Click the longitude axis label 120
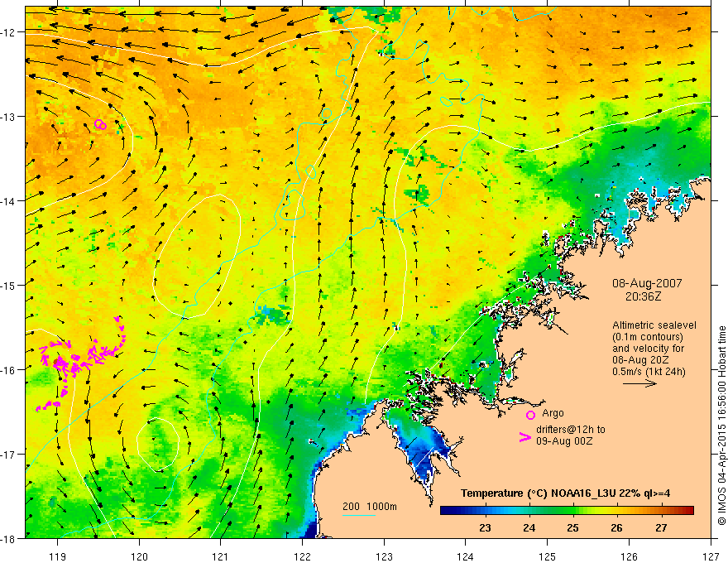728x563 pixels. [x=139, y=556]
